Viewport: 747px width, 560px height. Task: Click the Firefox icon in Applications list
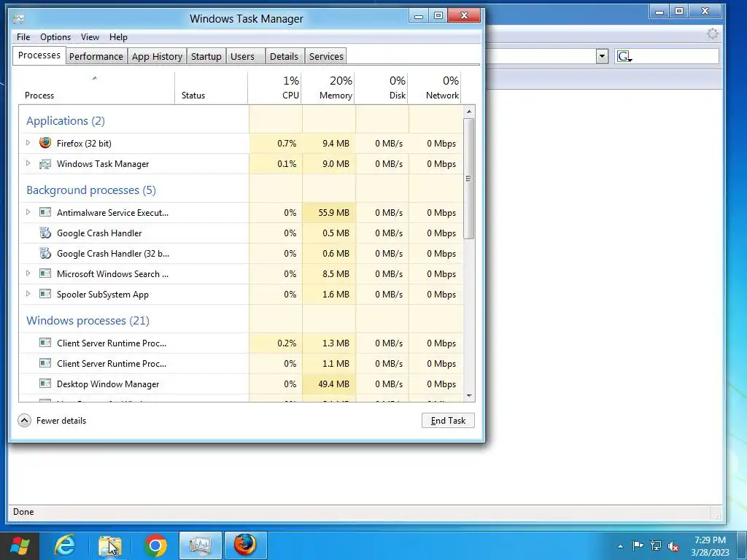(x=45, y=143)
